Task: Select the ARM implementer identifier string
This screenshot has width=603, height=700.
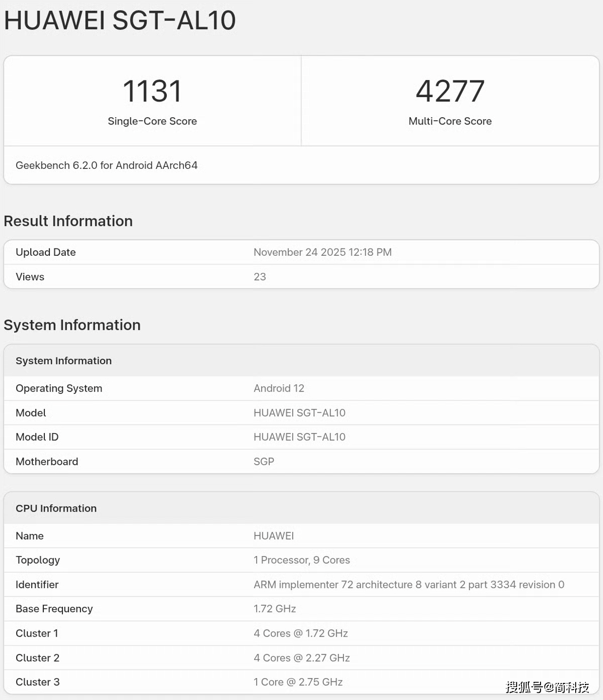Action: tap(408, 585)
